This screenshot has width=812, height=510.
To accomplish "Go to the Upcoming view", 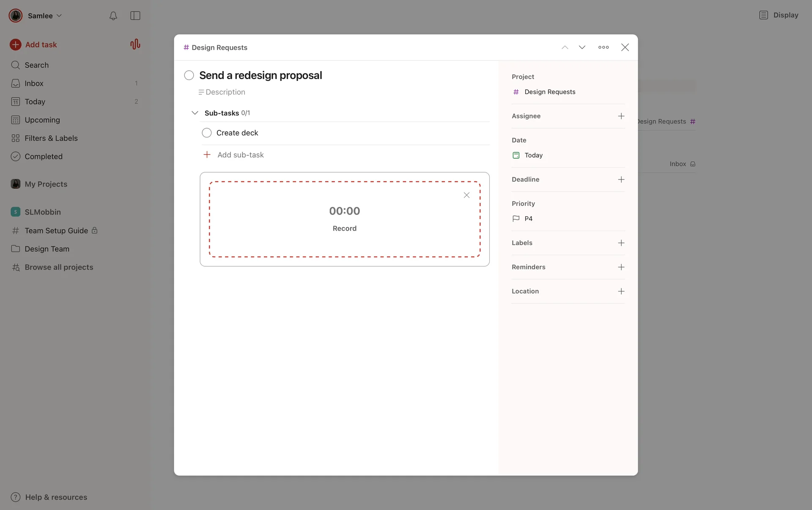I will tap(42, 120).
